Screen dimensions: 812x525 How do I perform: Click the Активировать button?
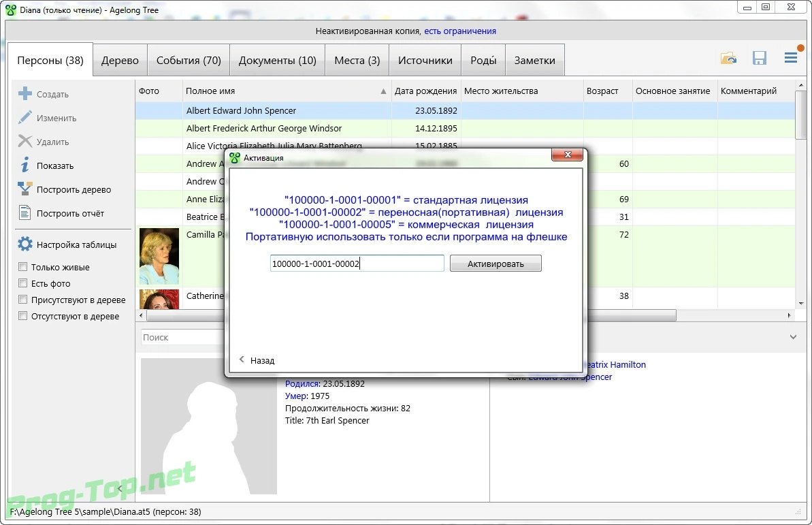tap(496, 264)
